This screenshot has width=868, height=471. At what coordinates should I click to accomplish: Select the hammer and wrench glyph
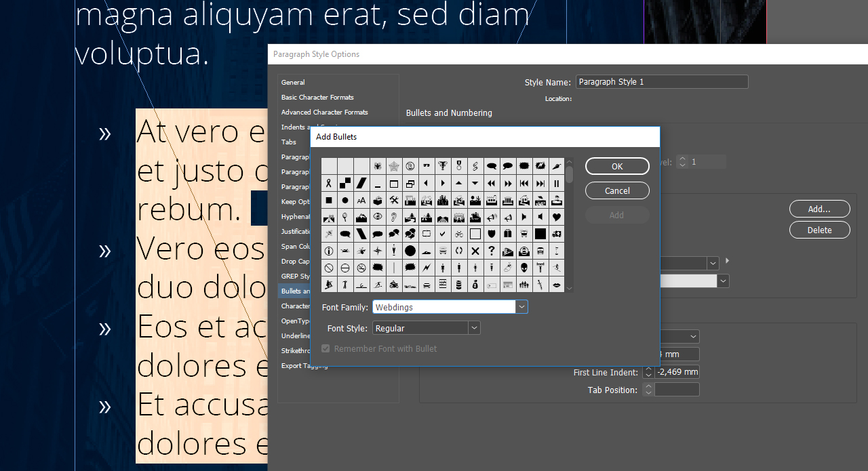394,200
